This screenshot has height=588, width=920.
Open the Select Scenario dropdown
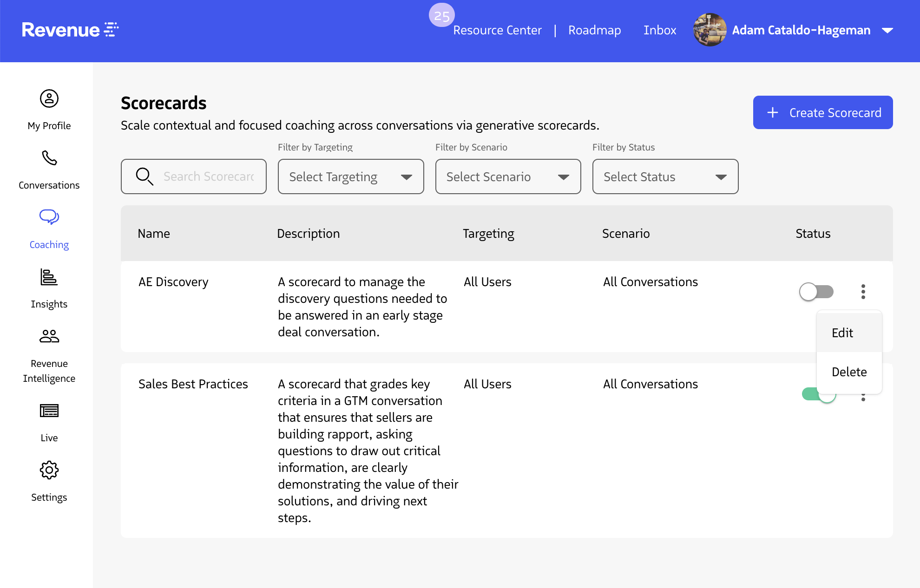pyautogui.click(x=508, y=176)
